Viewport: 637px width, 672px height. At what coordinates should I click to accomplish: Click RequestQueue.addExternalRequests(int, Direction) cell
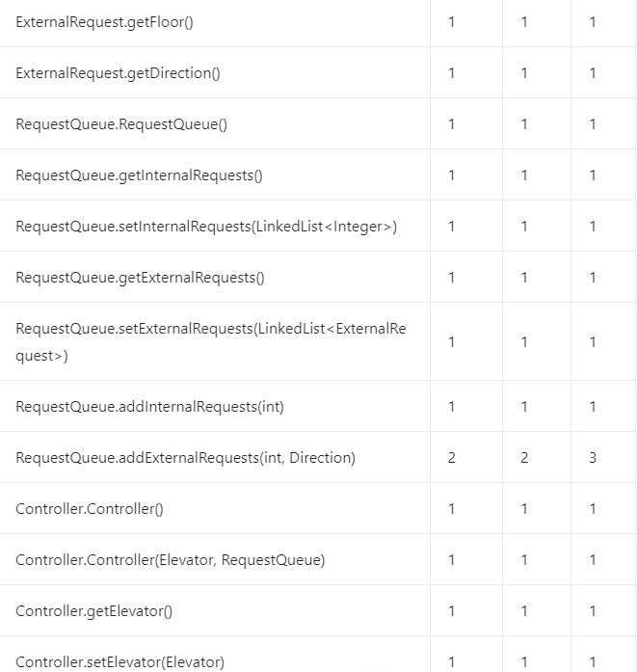pyautogui.click(x=185, y=457)
